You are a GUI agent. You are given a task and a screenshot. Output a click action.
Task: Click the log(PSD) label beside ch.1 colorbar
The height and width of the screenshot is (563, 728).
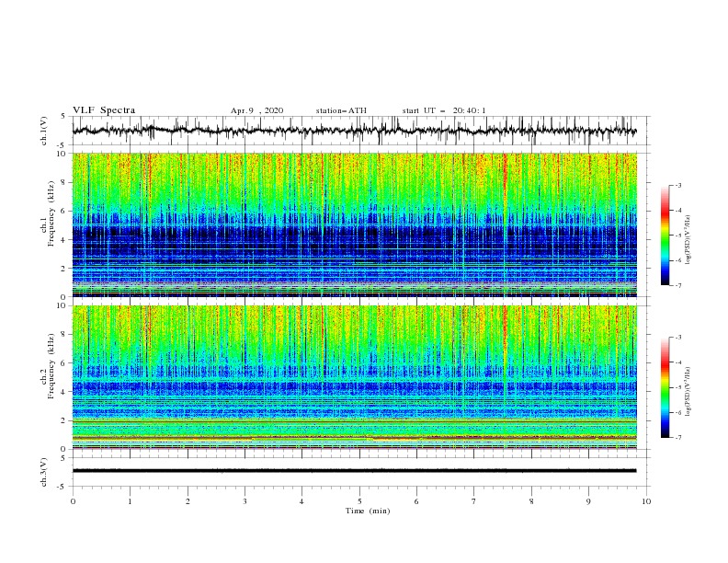click(x=688, y=240)
